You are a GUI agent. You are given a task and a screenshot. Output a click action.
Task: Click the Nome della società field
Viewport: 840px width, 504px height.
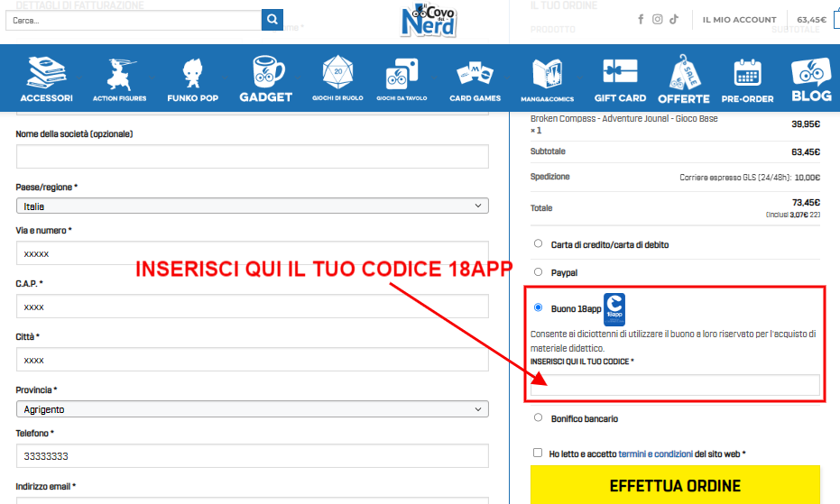click(253, 156)
